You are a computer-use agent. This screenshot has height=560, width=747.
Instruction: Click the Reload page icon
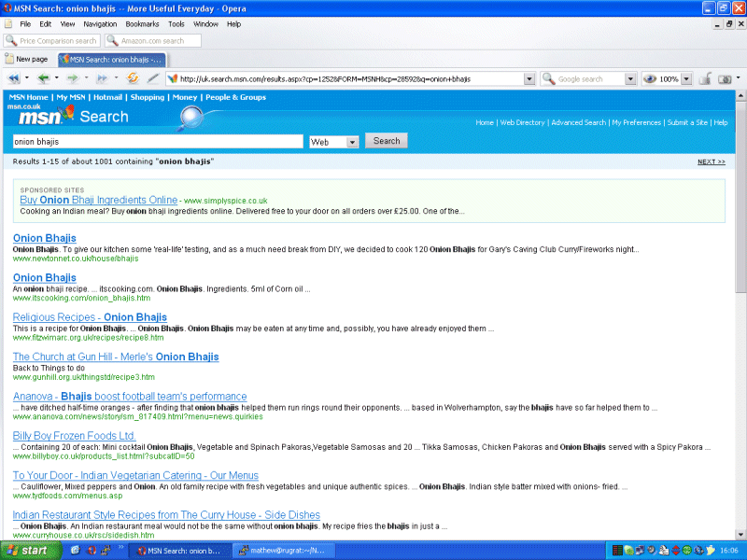(x=133, y=79)
